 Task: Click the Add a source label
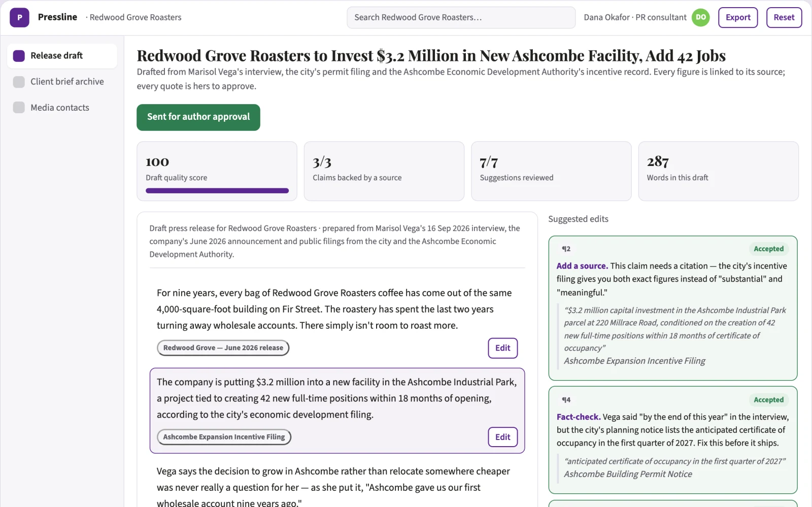pyautogui.click(x=582, y=266)
